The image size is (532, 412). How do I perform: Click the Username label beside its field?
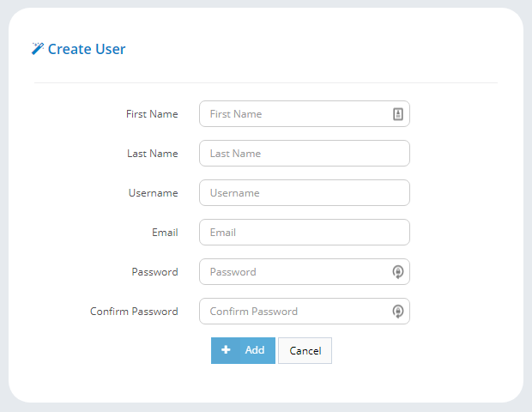pyautogui.click(x=154, y=193)
